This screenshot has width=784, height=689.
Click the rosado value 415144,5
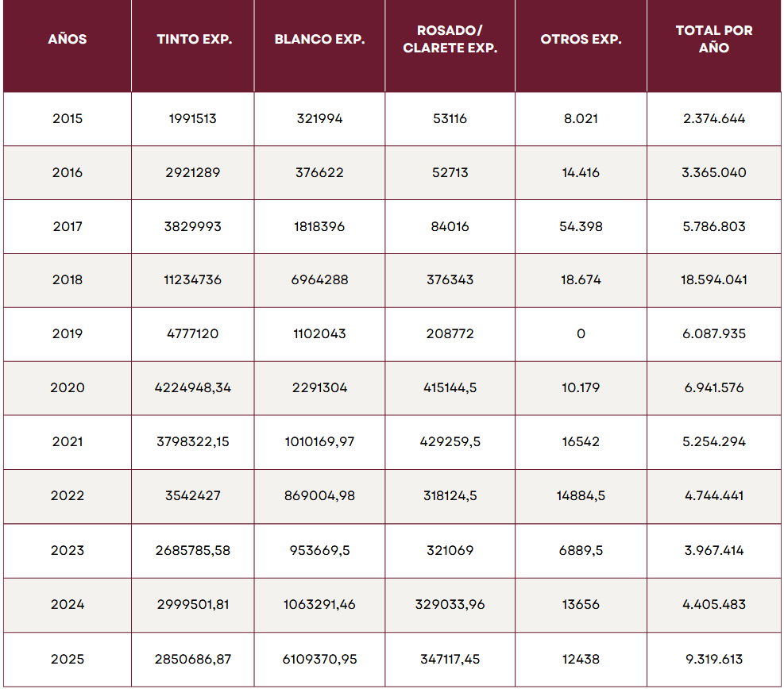click(x=450, y=388)
